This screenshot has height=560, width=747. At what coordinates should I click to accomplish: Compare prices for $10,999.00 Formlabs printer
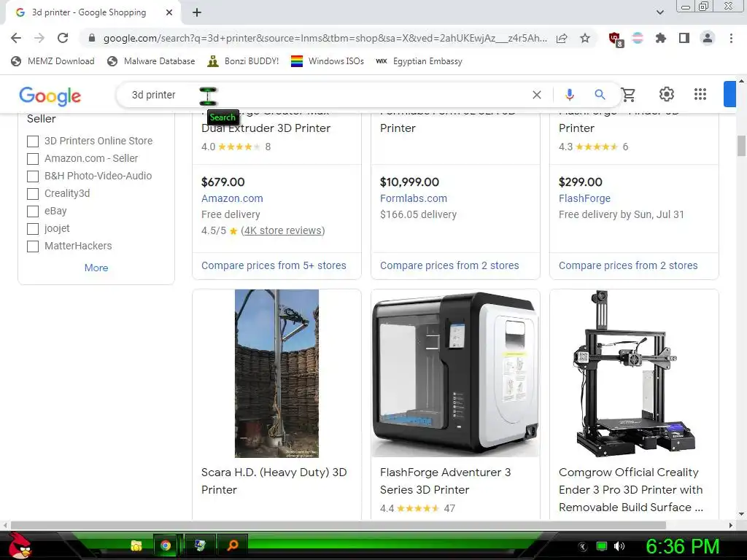449,265
